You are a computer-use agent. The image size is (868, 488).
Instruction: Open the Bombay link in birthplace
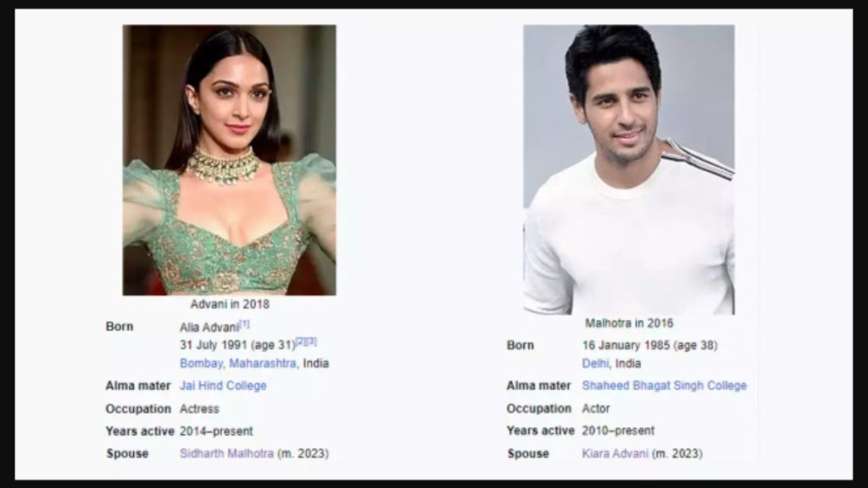[x=201, y=363]
